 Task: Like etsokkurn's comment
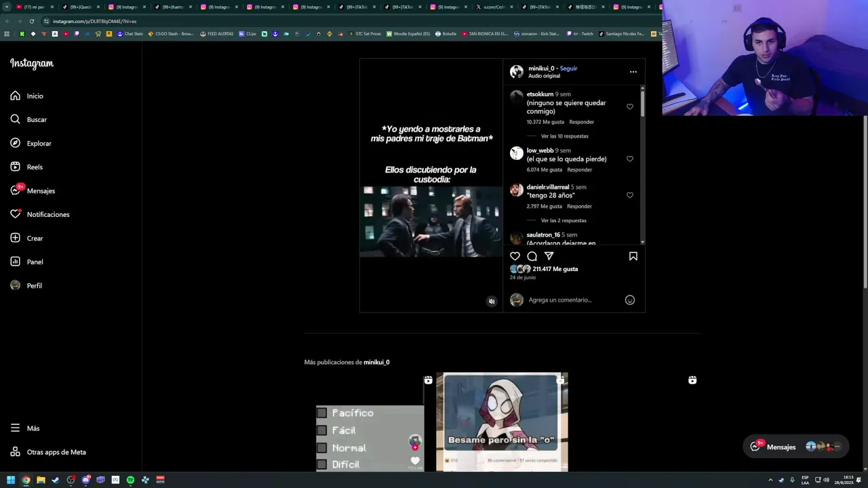coord(629,106)
